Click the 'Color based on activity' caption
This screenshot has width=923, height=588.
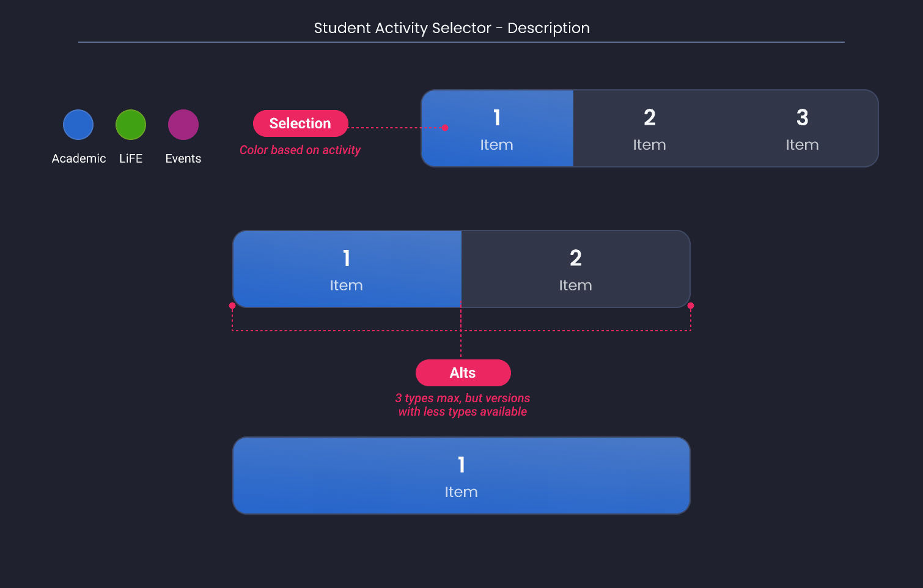(x=300, y=150)
